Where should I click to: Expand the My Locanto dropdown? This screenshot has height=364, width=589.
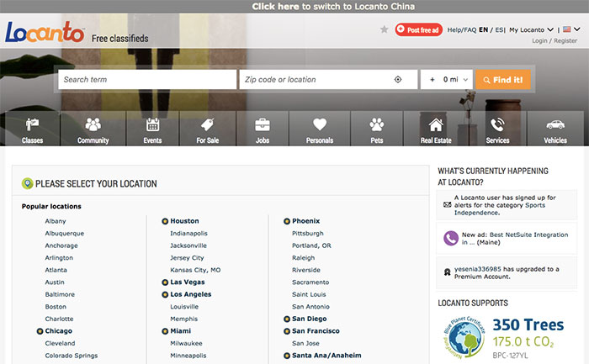coord(531,29)
